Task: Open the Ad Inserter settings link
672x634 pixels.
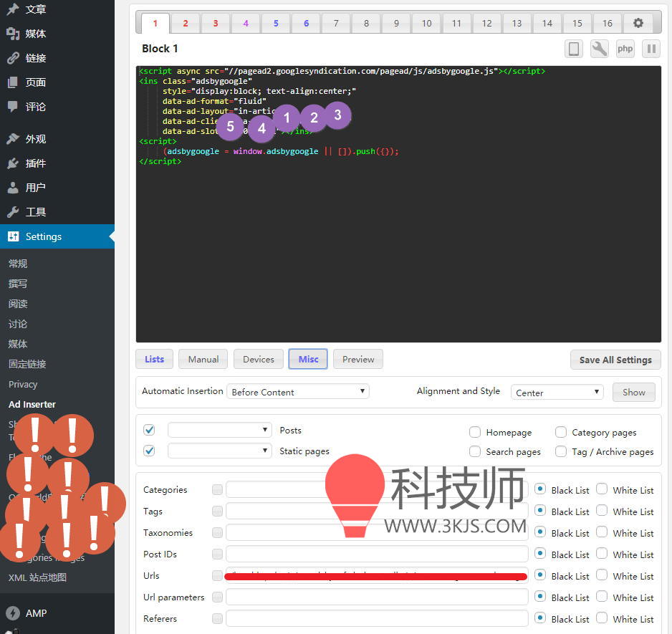Action: (32, 404)
